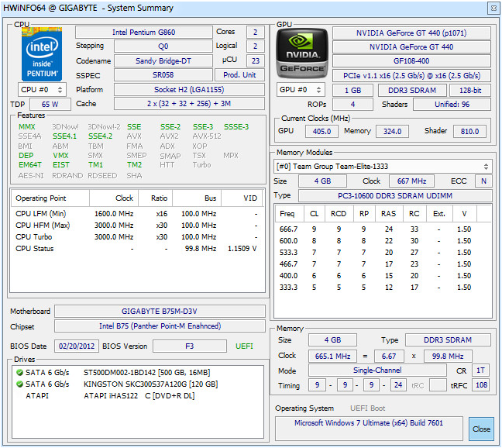Click the PCIe v1.1 x16 bus field
The image size is (502, 448).
pos(411,76)
